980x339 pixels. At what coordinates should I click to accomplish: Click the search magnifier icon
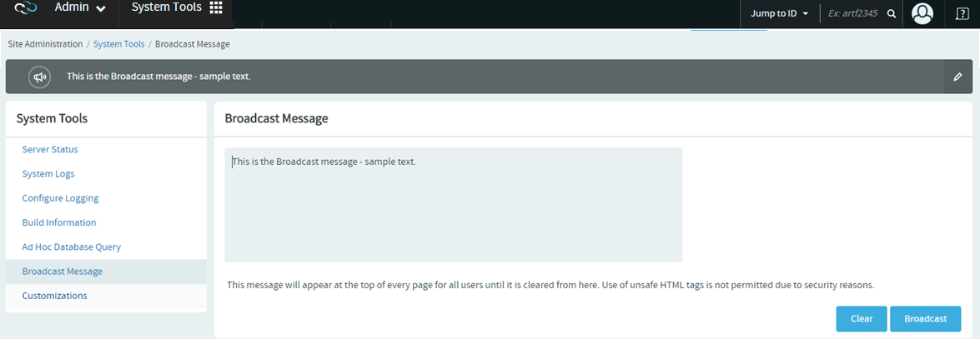[x=892, y=13]
